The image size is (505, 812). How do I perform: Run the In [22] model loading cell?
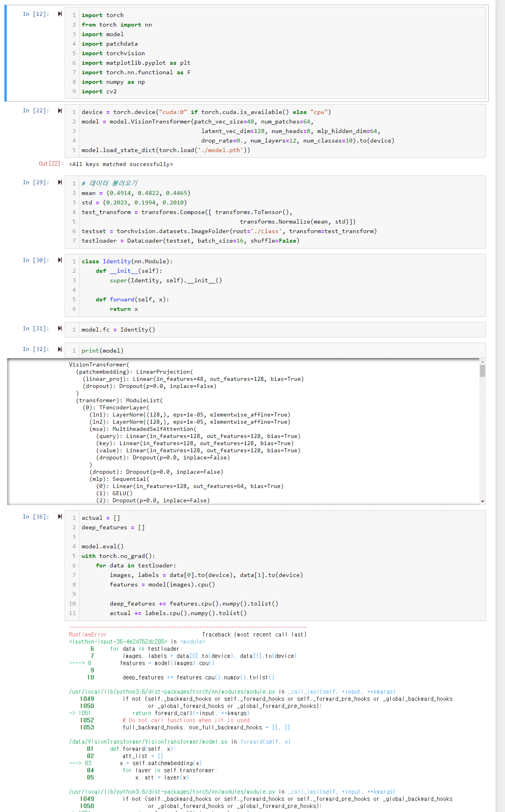[60, 110]
